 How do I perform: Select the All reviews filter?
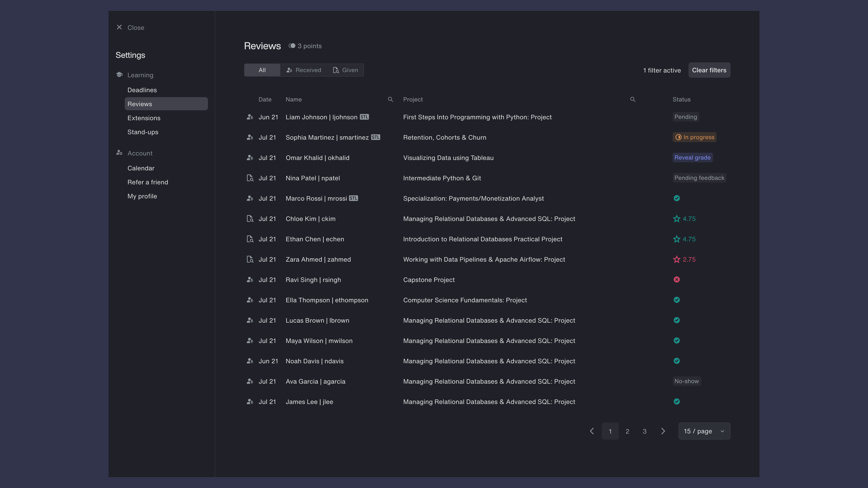(262, 70)
